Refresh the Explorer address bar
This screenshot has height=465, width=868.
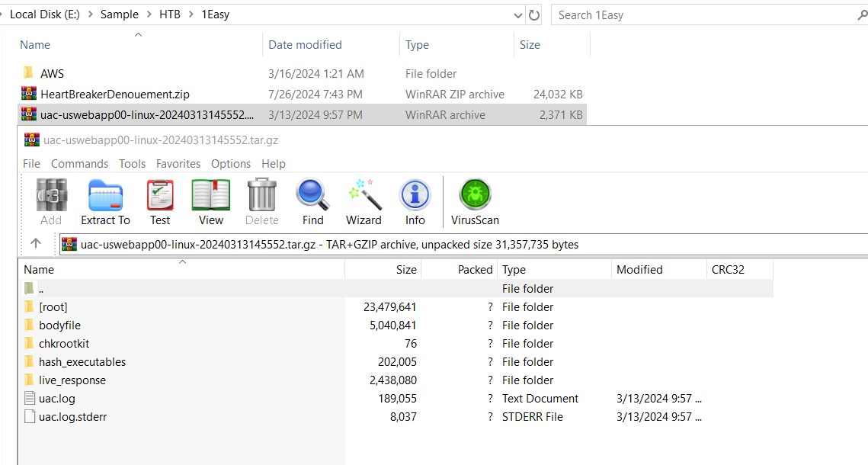coord(534,14)
